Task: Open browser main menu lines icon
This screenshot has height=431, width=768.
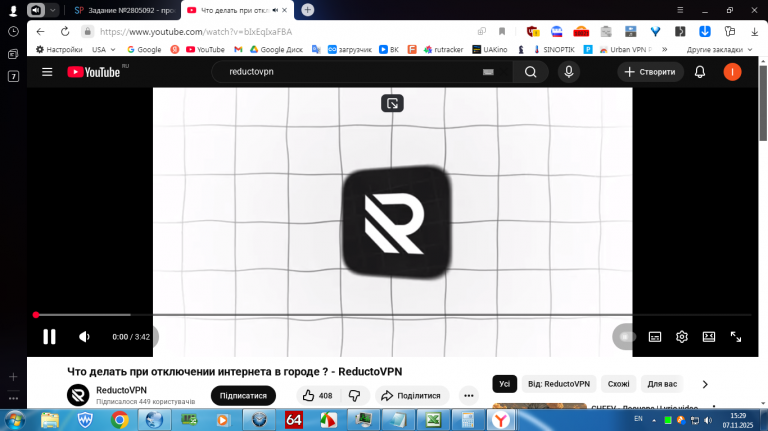Action: [x=680, y=10]
